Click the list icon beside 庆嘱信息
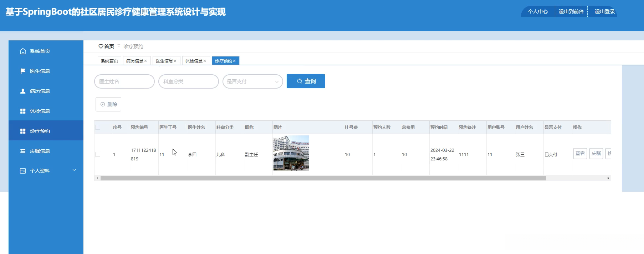644x254 pixels. tap(23, 151)
